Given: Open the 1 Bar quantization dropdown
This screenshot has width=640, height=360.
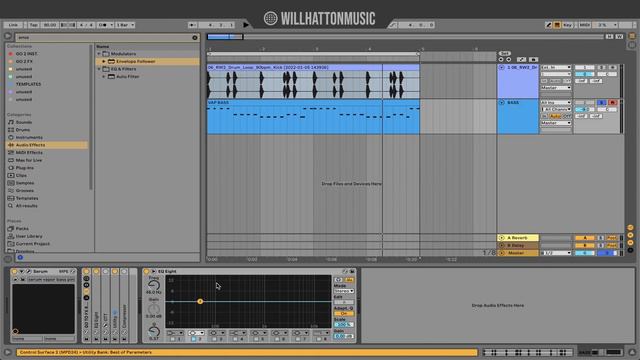Looking at the screenshot, I should [125, 25].
